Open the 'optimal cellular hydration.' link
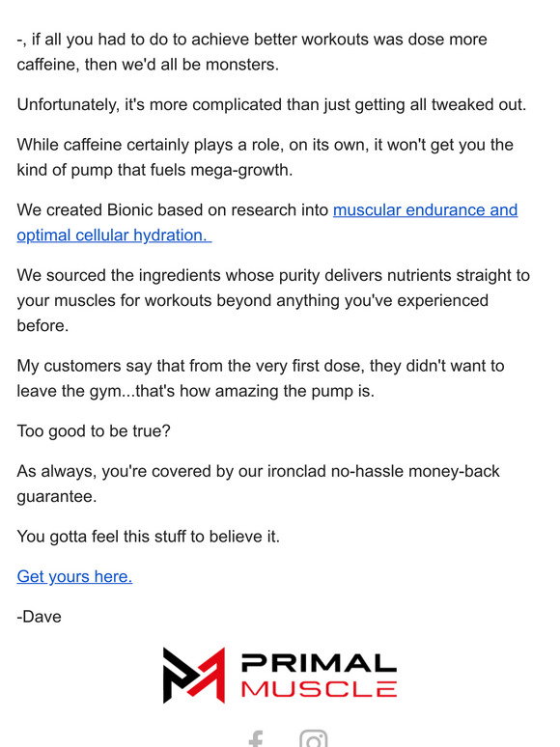560x747 pixels. pyautogui.click(x=114, y=235)
